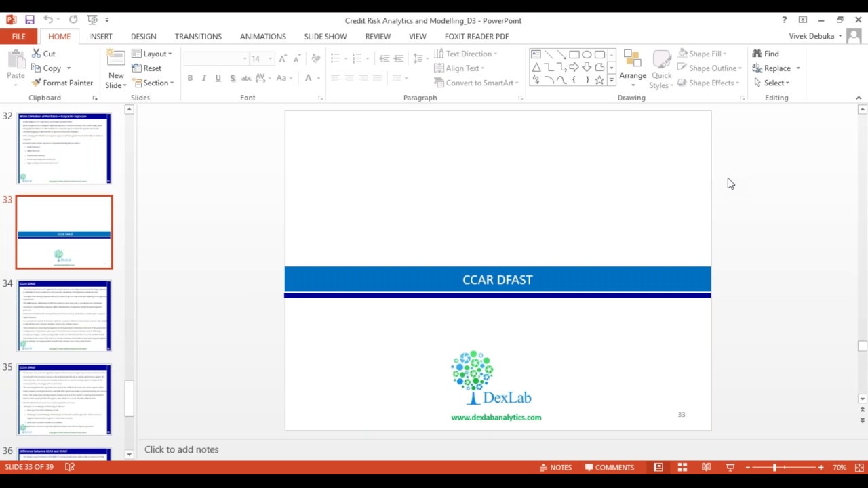The width and height of the screenshot is (868, 488).
Task: Click the Save icon in the quick access toolbar
Action: click(29, 20)
